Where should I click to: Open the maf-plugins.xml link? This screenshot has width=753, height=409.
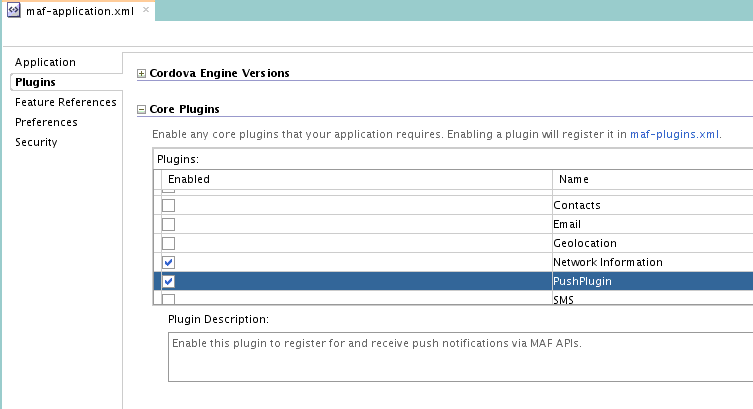click(x=674, y=134)
